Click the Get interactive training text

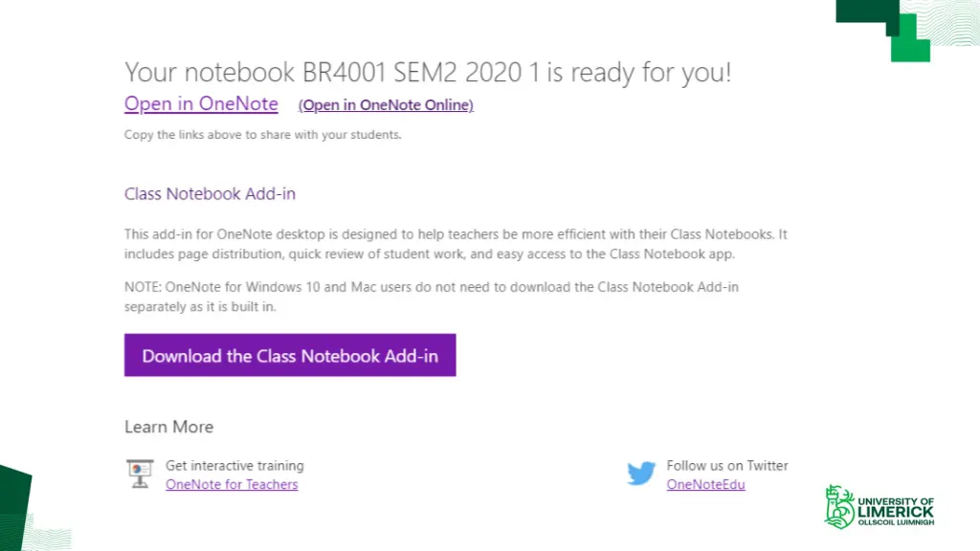(x=234, y=466)
